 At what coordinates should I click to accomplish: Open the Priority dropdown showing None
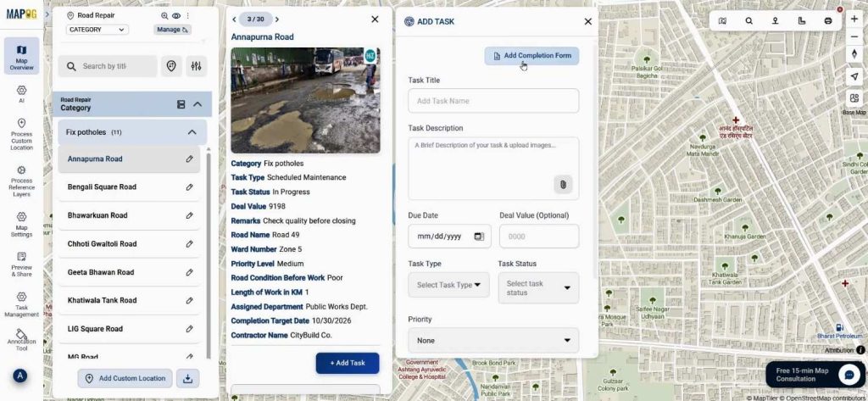click(x=492, y=341)
